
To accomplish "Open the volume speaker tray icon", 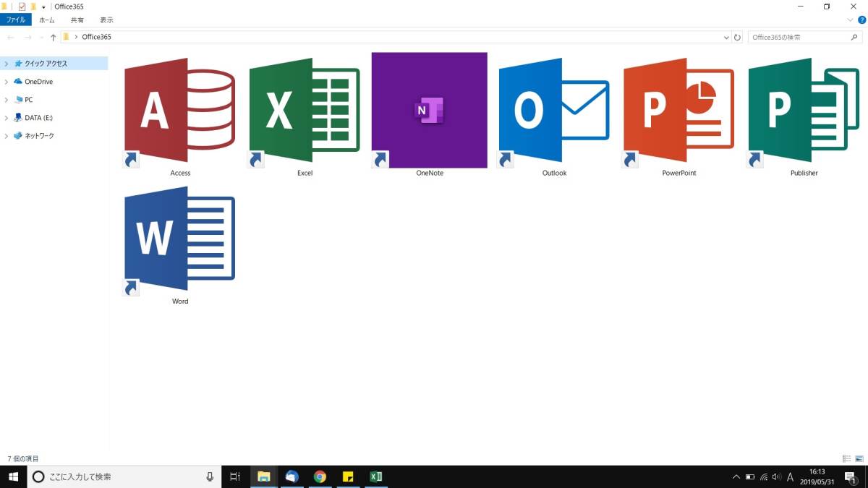I will tap(777, 477).
